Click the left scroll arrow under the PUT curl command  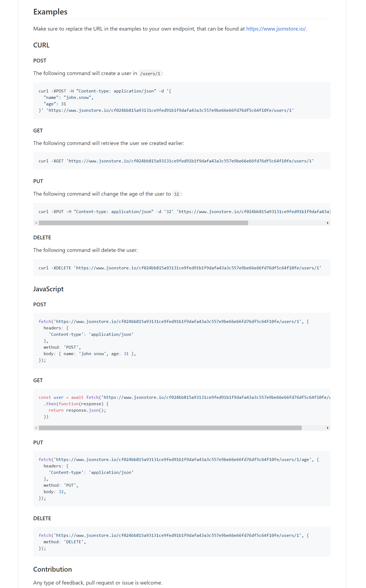(36, 223)
